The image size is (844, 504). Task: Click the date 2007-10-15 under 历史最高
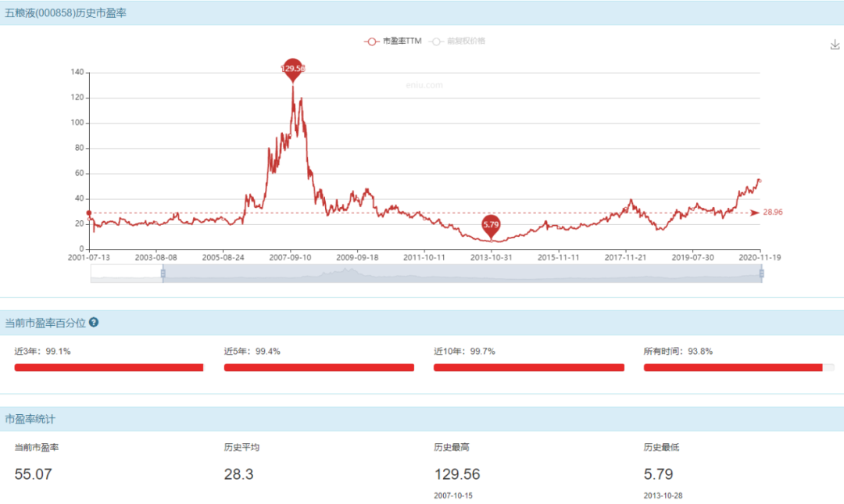(x=453, y=495)
